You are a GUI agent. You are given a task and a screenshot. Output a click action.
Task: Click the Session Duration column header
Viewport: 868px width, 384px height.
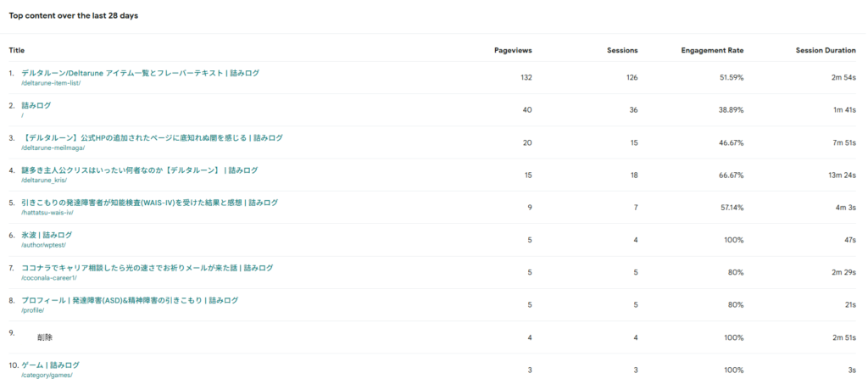coord(826,50)
